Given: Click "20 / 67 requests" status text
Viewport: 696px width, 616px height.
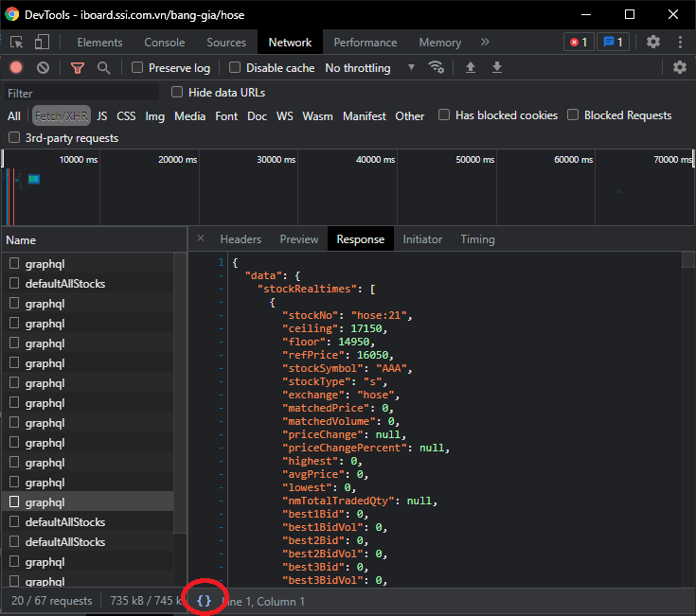Looking at the screenshot, I should click(x=51, y=601).
